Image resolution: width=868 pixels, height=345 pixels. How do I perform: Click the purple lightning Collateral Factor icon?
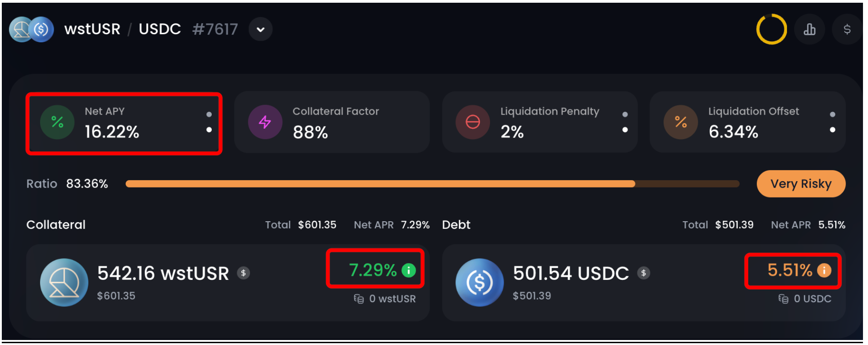[265, 122]
